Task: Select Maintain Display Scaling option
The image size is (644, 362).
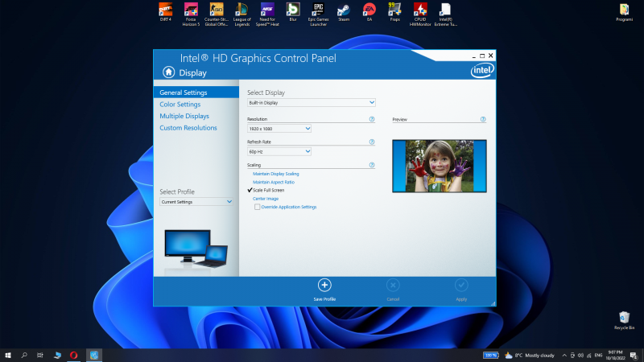Action: 275,174
